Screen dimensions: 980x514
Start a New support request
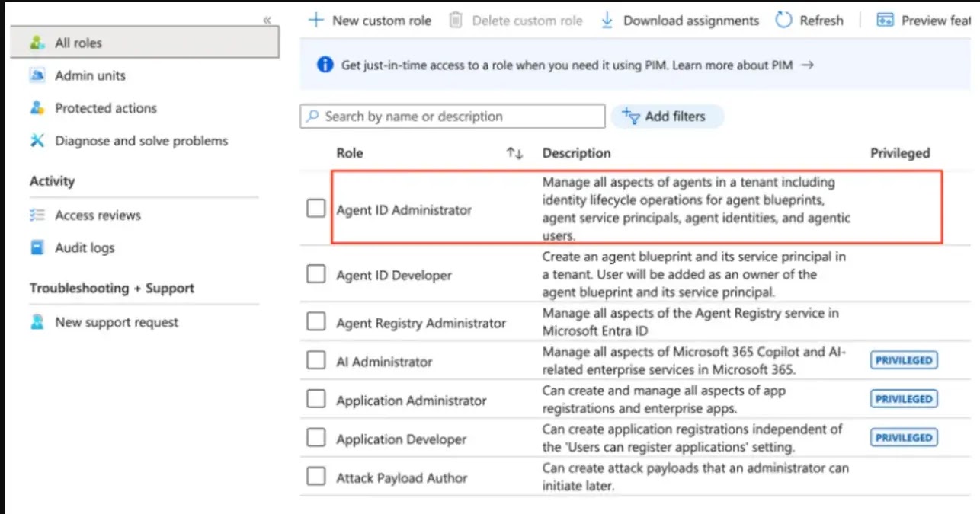pyautogui.click(x=115, y=322)
